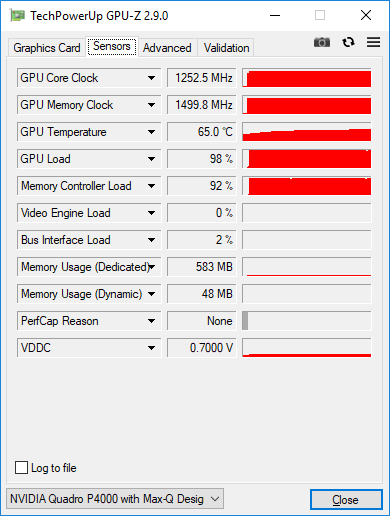Open the hamburger menu icon

click(x=373, y=42)
